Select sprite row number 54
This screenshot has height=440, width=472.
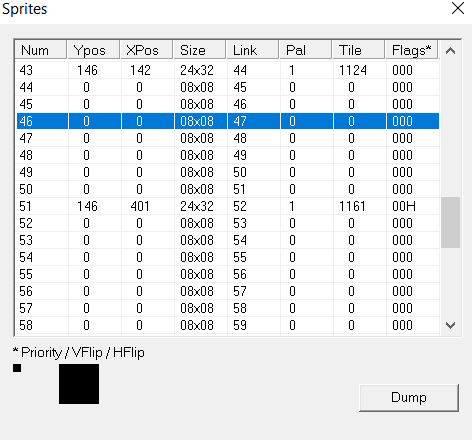click(228, 257)
